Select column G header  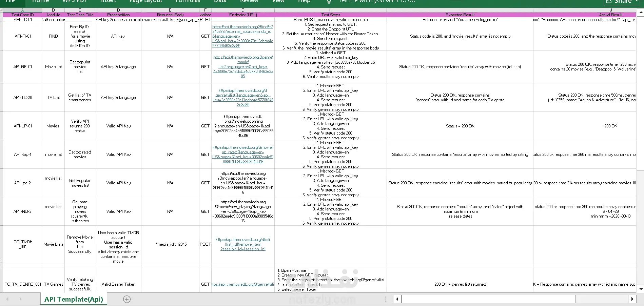(x=243, y=10)
